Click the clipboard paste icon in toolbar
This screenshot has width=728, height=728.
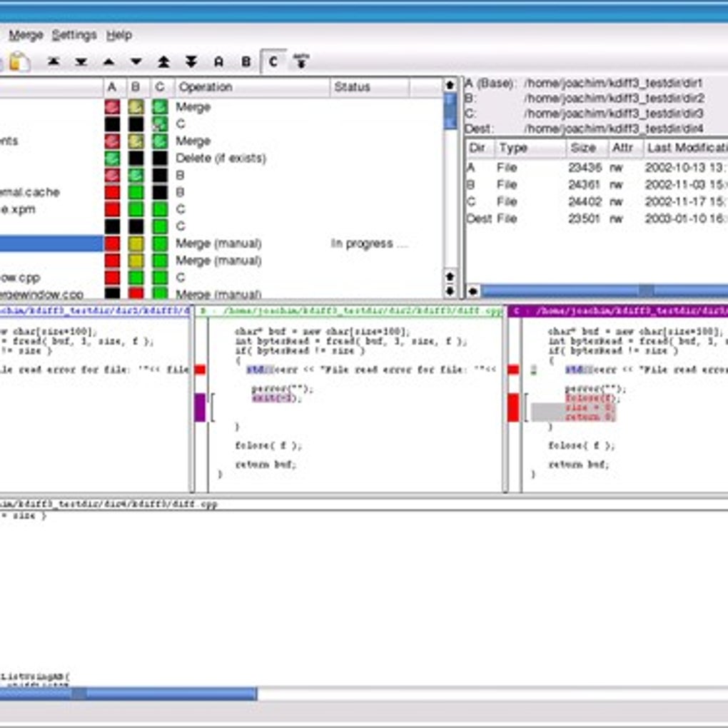[19, 61]
